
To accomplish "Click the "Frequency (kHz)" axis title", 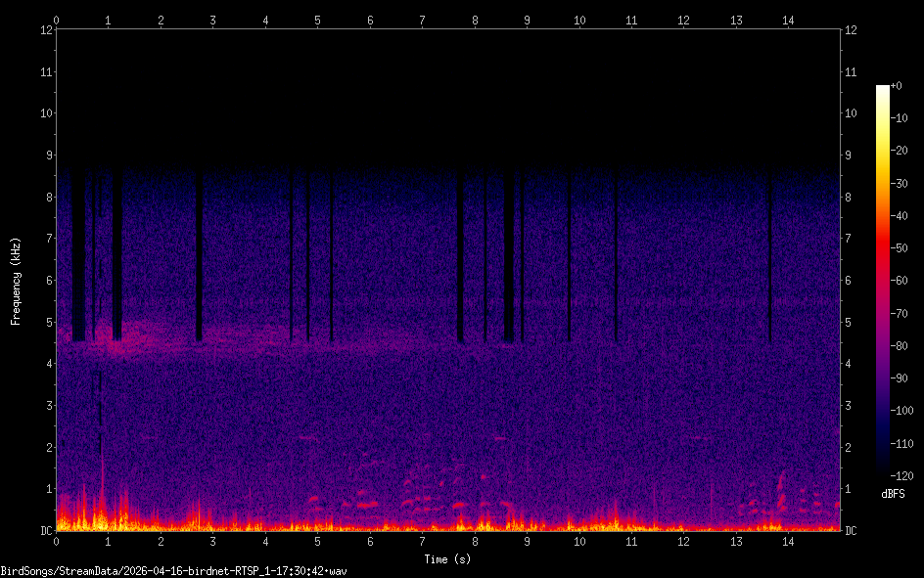I will coord(16,281).
